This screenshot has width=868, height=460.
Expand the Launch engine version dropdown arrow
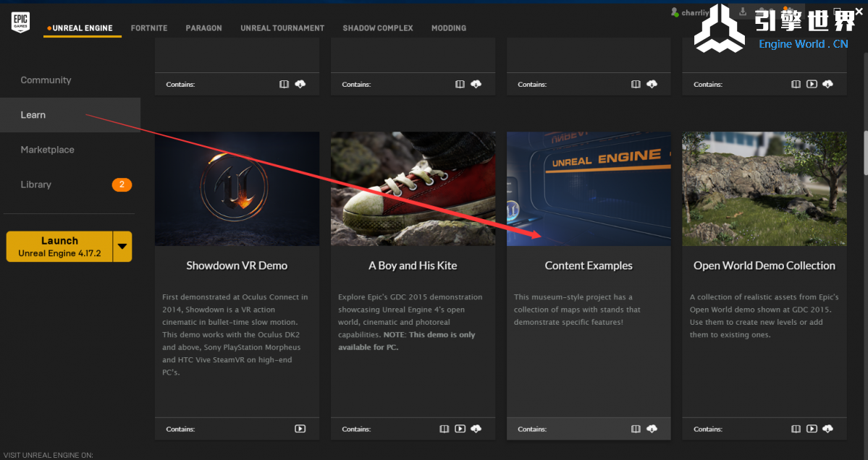122,247
